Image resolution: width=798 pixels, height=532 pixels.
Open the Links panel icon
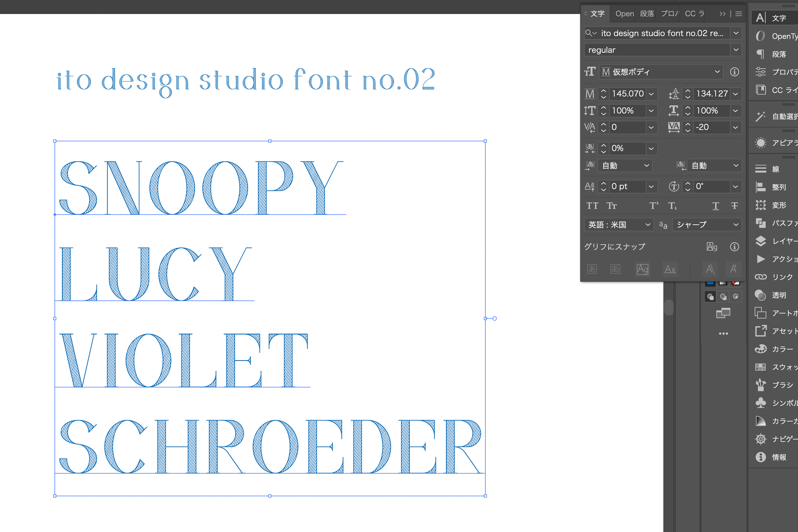point(761,277)
